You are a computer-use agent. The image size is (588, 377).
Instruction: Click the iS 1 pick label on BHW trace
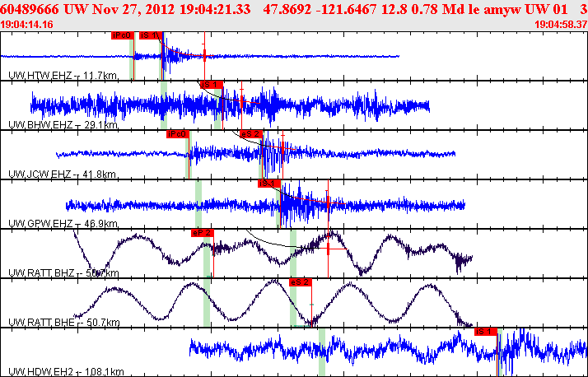tap(212, 85)
